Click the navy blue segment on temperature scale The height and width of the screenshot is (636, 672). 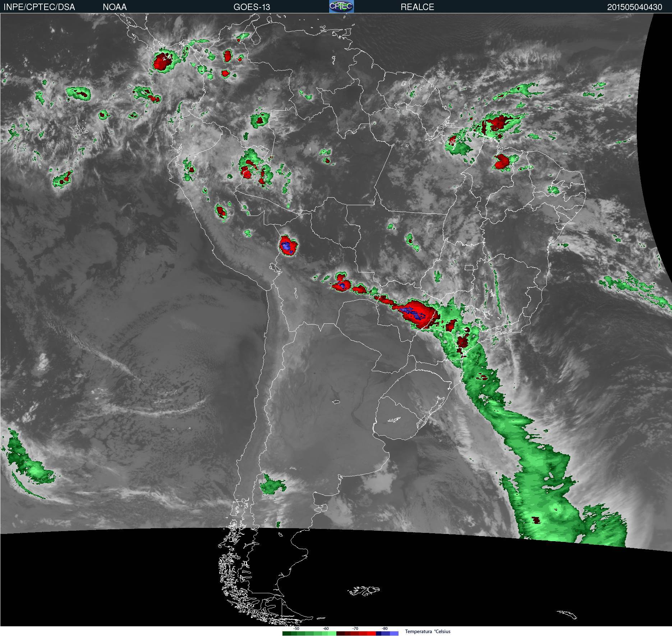click(379, 633)
